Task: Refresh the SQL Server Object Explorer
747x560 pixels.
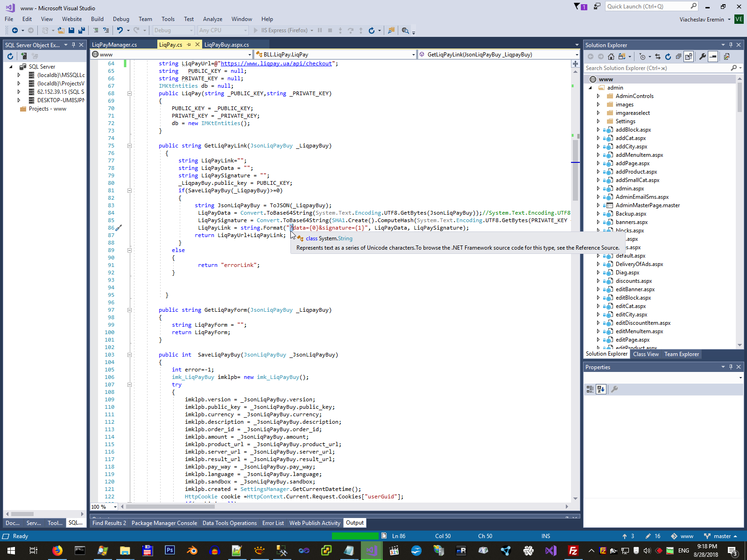Action: click(10, 56)
